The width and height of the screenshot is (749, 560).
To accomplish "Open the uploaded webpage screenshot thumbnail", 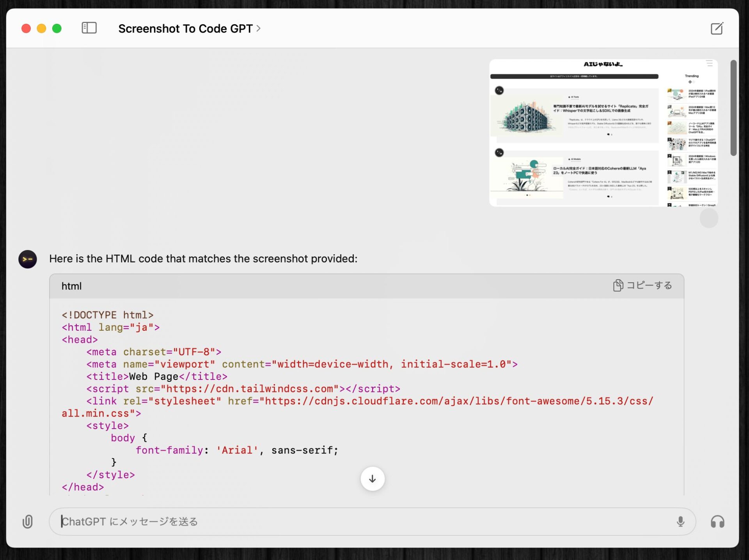I will (603, 133).
